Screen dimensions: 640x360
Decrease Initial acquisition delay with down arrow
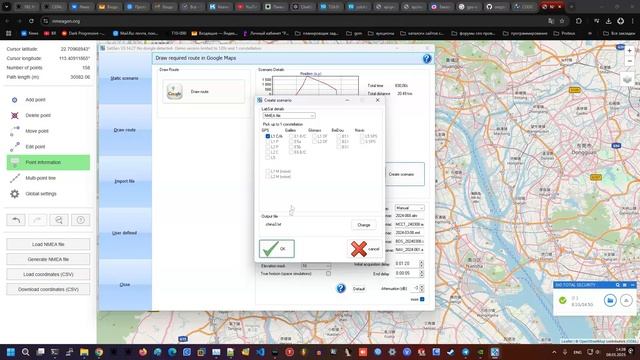click(422, 266)
